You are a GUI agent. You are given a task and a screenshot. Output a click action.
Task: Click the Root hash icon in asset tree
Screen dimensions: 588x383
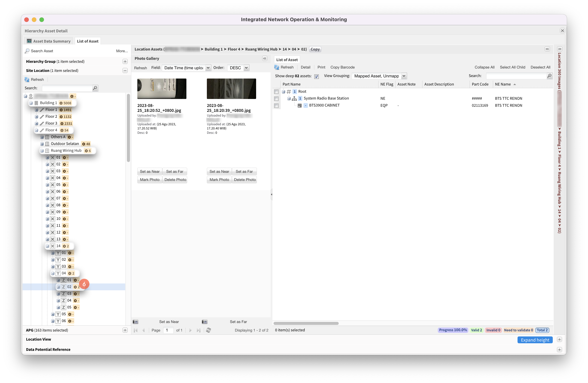pos(289,92)
